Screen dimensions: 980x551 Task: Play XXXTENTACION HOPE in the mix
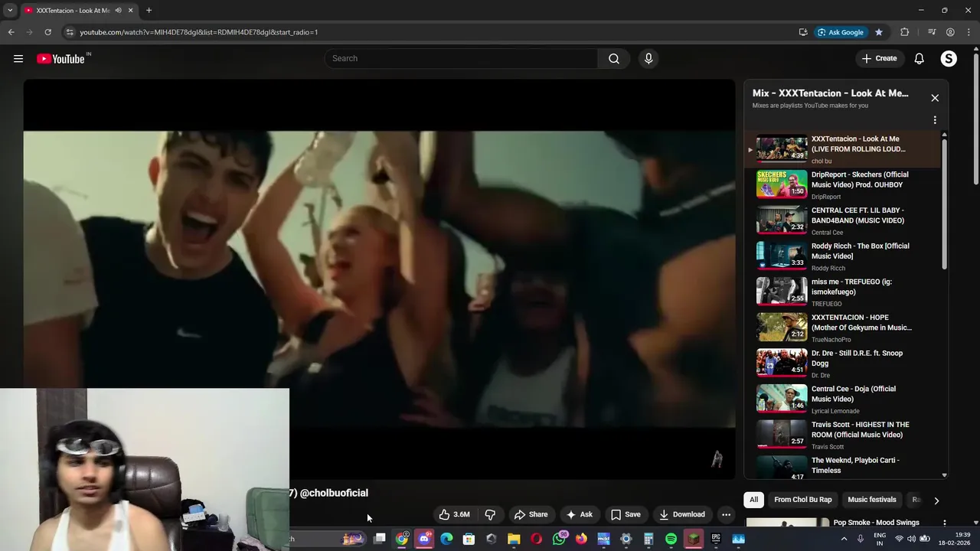[x=842, y=328]
